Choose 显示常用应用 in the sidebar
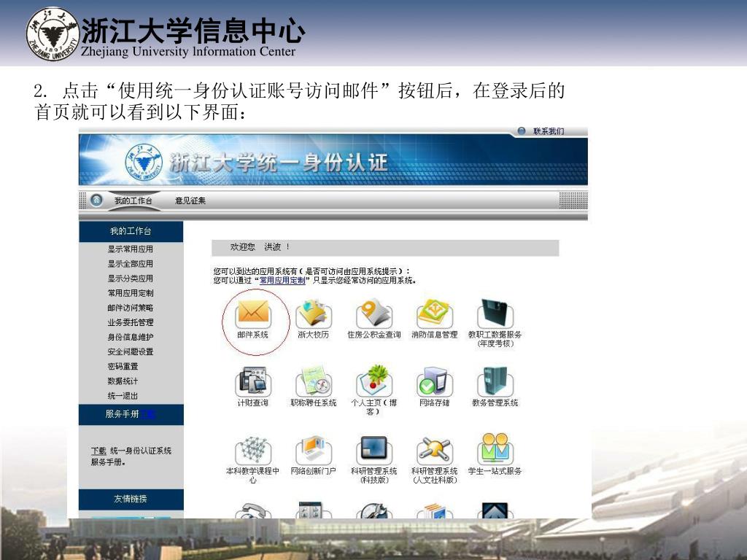 click(x=131, y=249)
